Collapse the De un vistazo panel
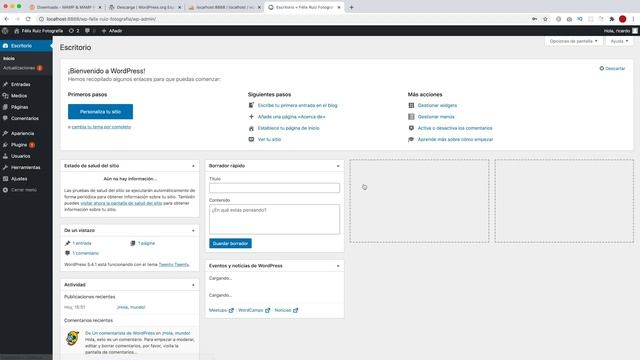The width and height of the screenshot is (640, 360). coord(193,230)
